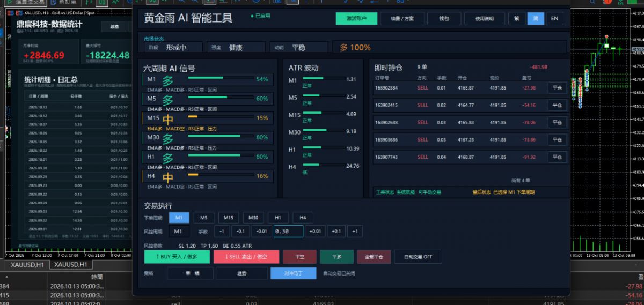644x305 pixels.
Task: Decrease lot size by 1
Action: pyautogui.click(x=222, y=232)
